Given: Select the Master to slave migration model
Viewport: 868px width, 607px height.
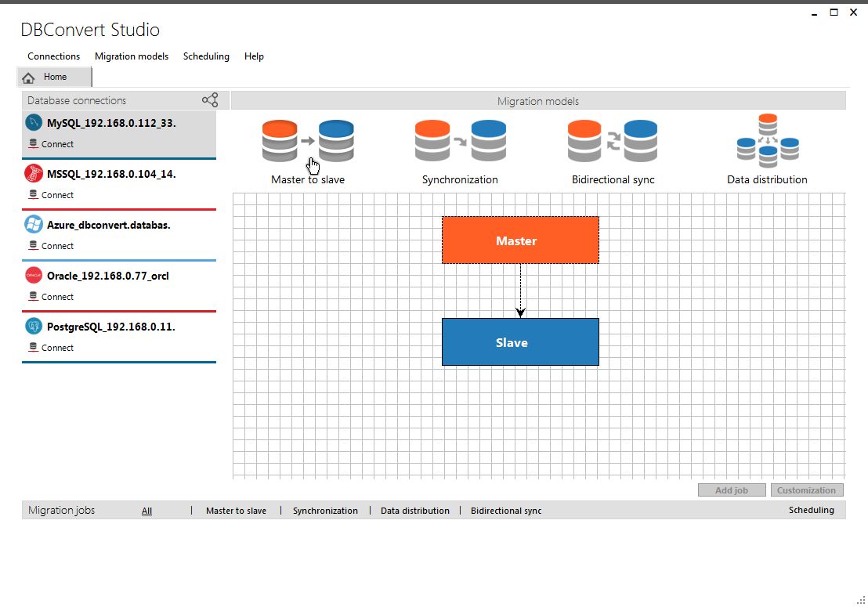Looking at the screenshot, I should point(307,141).
